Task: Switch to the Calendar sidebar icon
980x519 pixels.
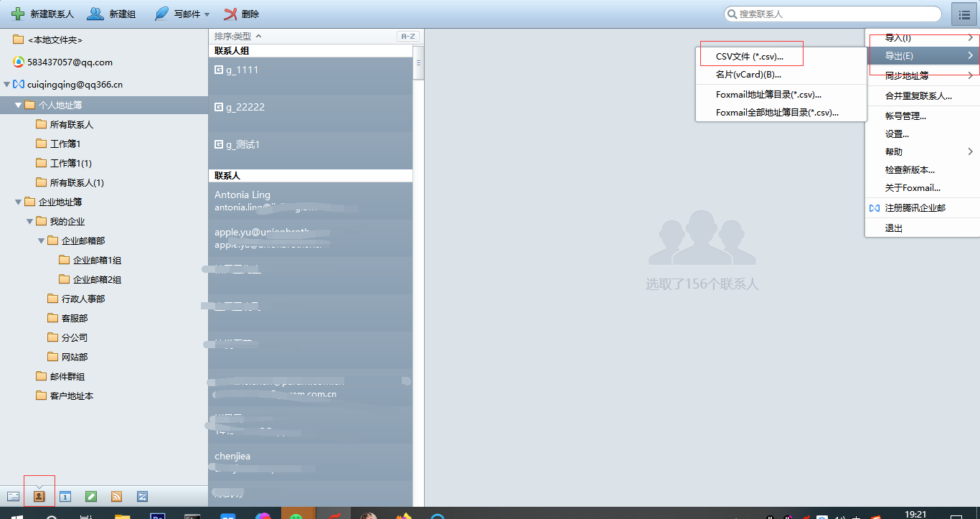Action: [x=65, y=495]
